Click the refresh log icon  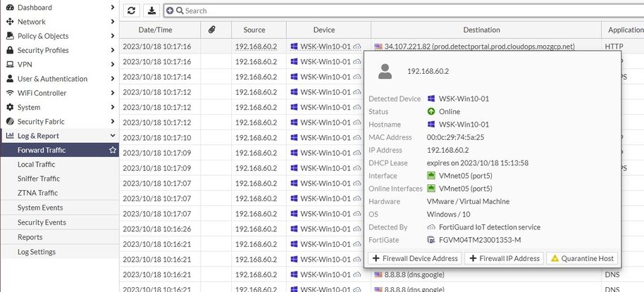tap(131, 11)
